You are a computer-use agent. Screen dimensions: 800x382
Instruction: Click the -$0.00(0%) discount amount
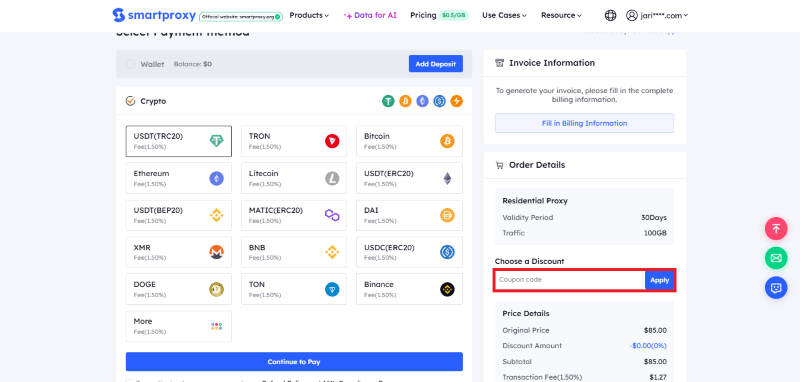click(647, 346)
